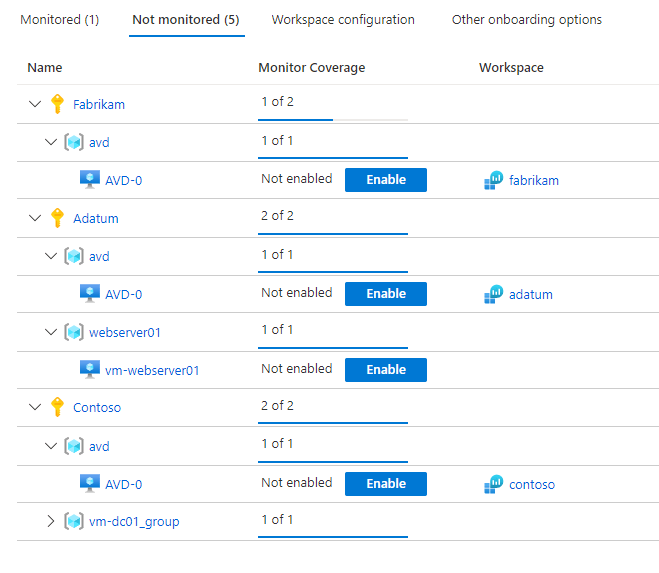The width and height of the screenshot is (659, 573).
Task: Collapse the webserver01 resource group
Action: click(52, 332)
